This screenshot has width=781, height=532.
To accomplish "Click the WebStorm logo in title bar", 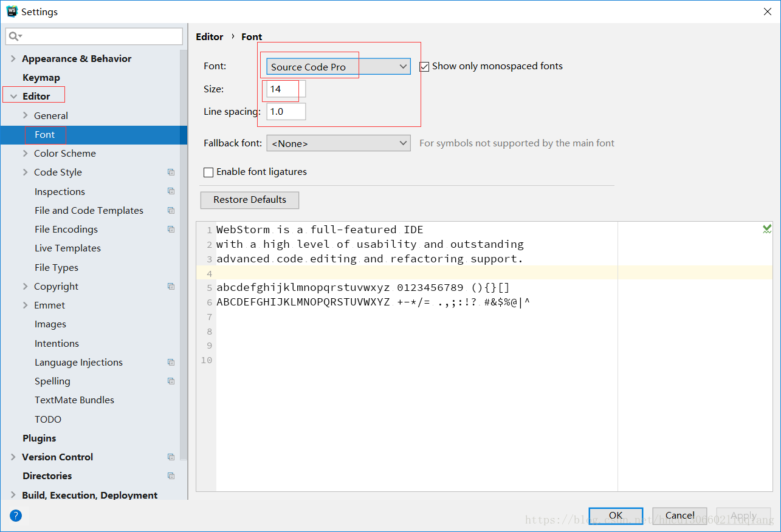I will click(12, 12).
